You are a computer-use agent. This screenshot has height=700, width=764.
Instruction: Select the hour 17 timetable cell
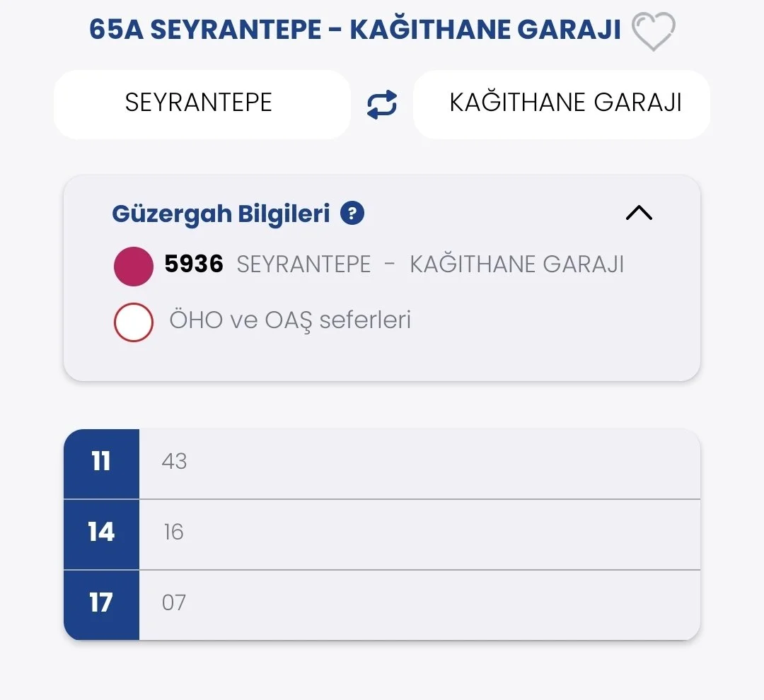(x=101, y=603)
